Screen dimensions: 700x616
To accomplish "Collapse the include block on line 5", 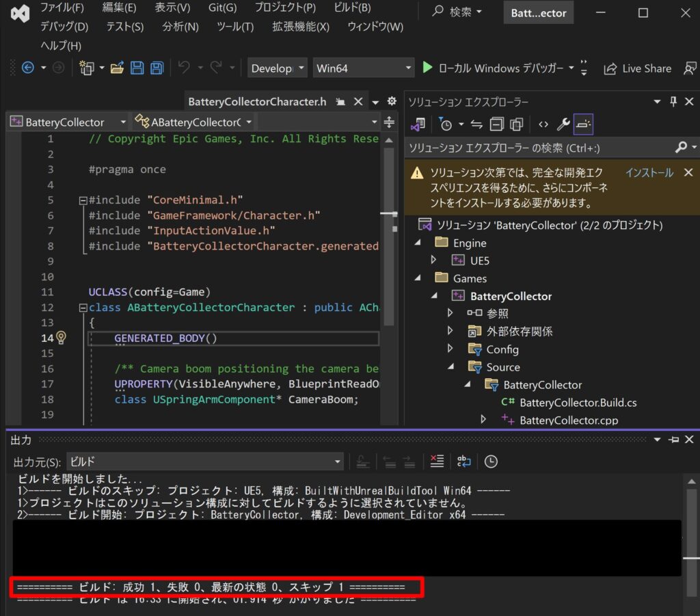I will coord(83,200).
